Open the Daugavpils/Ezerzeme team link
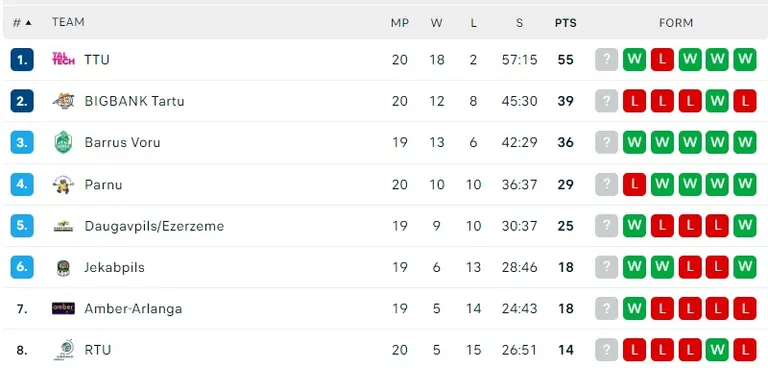768x368 pixels. tap(154, 226)
